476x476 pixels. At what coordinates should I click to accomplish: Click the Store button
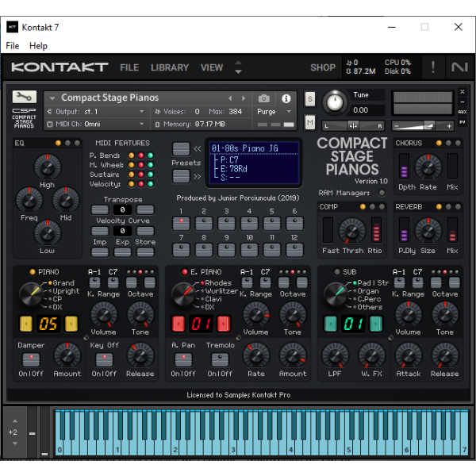(x=145, y=252)
